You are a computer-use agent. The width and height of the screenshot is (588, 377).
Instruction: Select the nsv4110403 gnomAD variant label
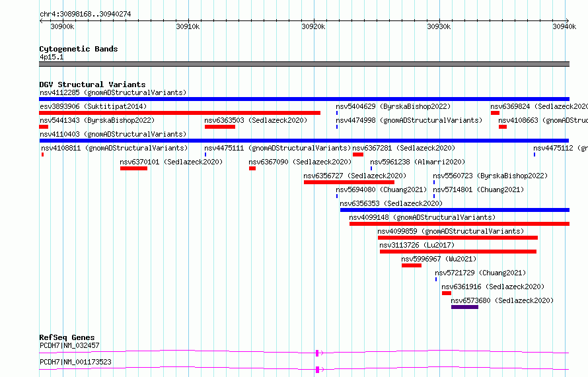[113, 134]
